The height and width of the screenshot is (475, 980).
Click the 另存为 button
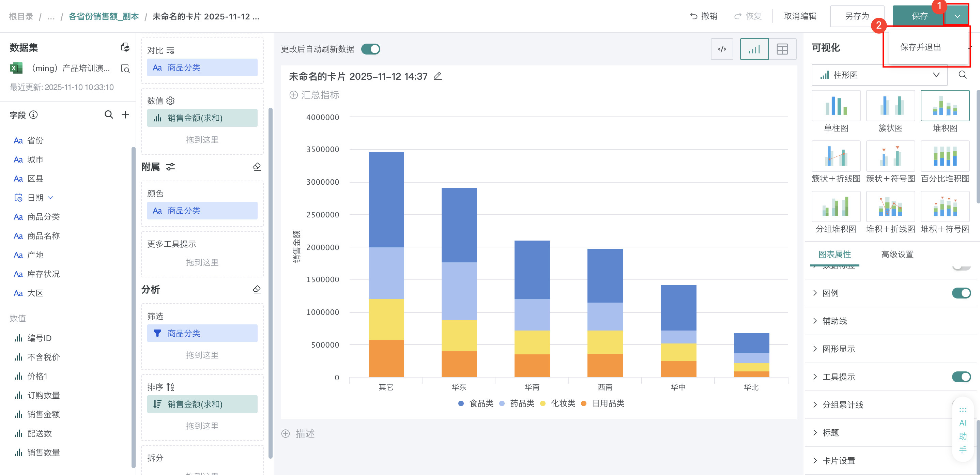(x=857, y=16)
